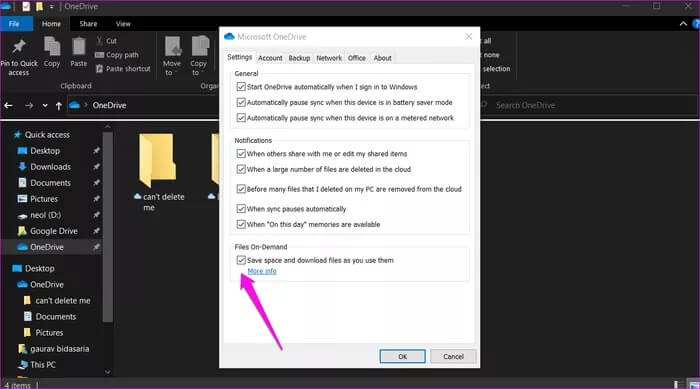
Task: Go up one folder level arrow
Action: 58,106
